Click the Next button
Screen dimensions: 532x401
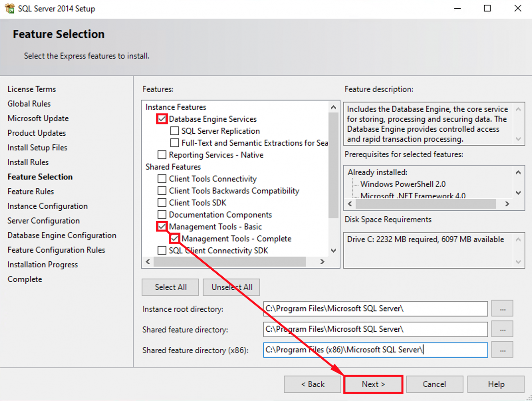point(373,384)
